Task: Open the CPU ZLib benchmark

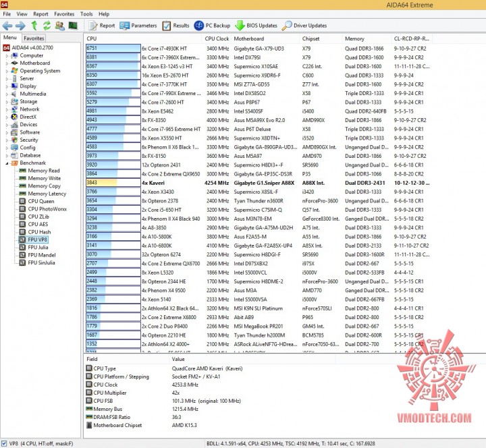Action: [38, 217]
